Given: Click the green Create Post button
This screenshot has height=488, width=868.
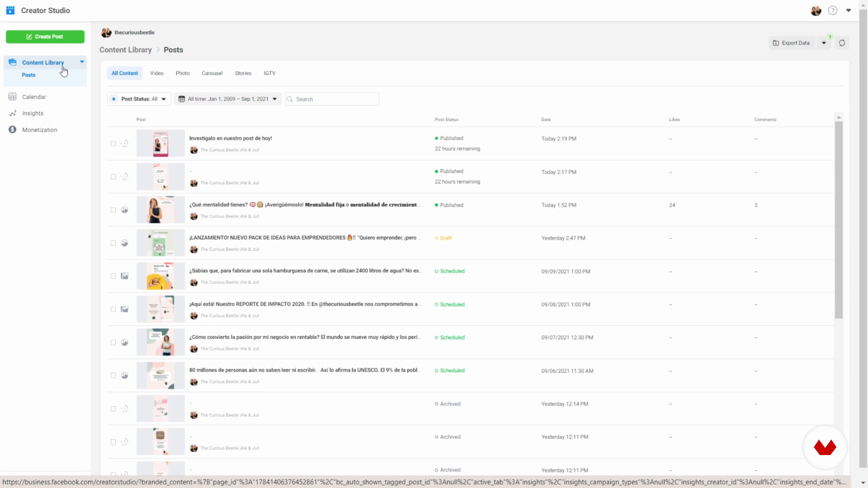Looking at the screenshot, I should point(45,37).
